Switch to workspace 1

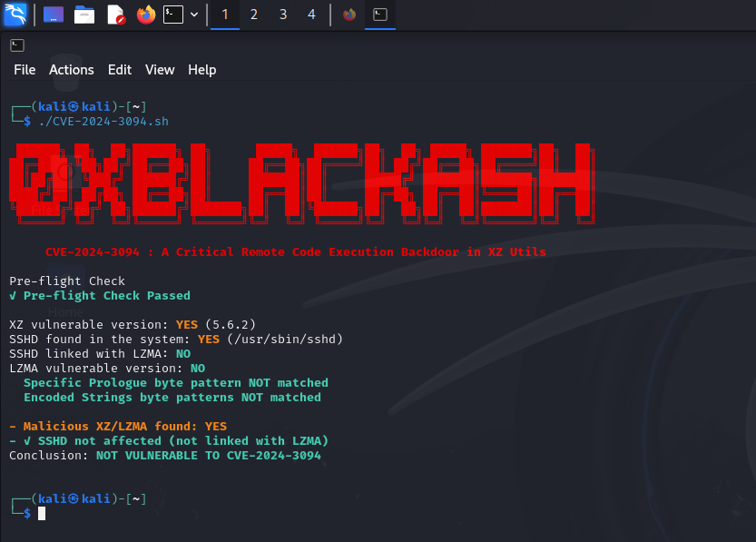[225, 15]
